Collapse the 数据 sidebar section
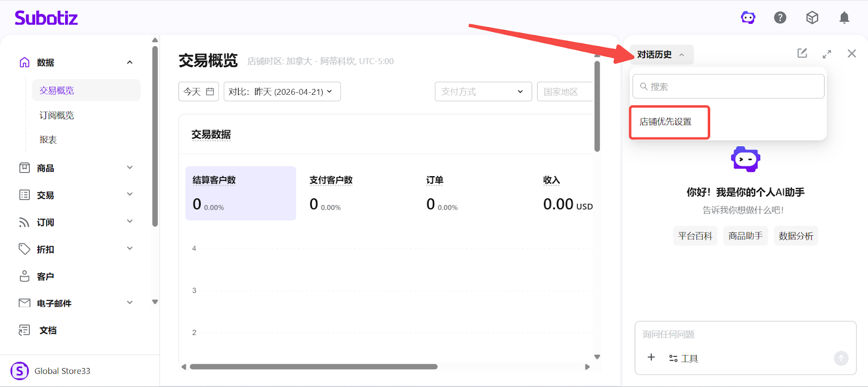This screenshot has width=868, height=387. coord(130,62)
